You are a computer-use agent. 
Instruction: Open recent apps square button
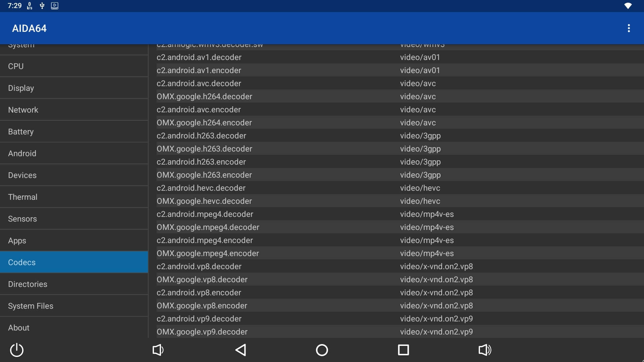pyautogui.click(x=403, y=350)
